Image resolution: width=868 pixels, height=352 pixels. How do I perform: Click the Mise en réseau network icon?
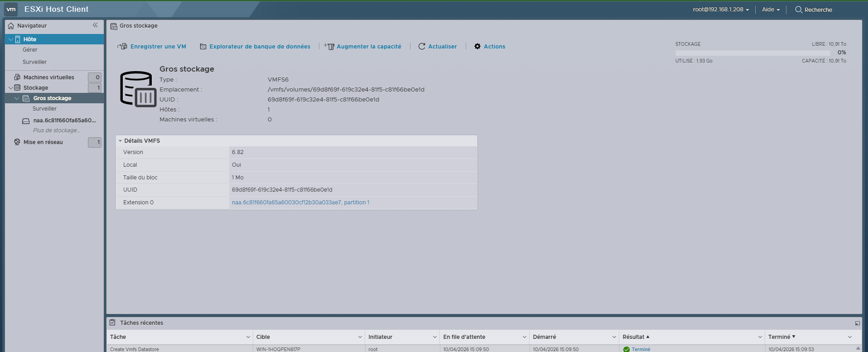[17, 142]
